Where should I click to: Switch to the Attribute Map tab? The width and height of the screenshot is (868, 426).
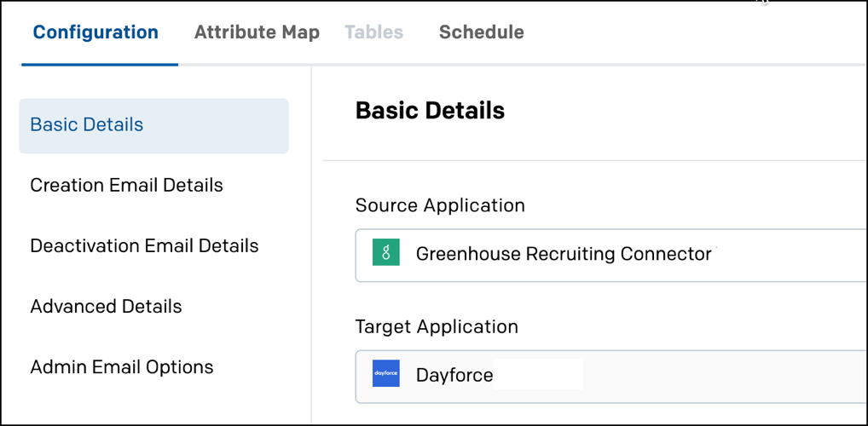pos(257,32)
